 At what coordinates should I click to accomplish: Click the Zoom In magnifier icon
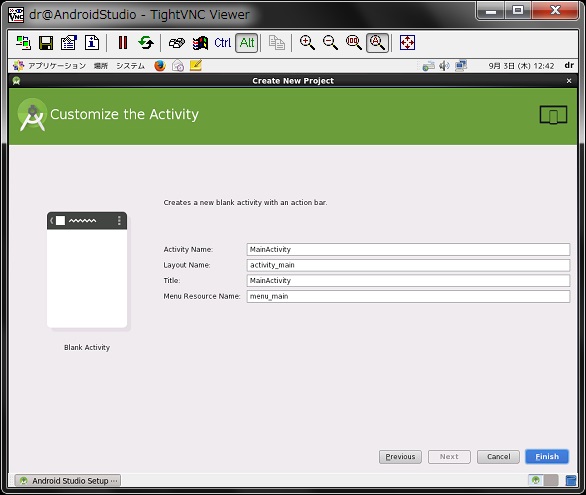(307, 43)
